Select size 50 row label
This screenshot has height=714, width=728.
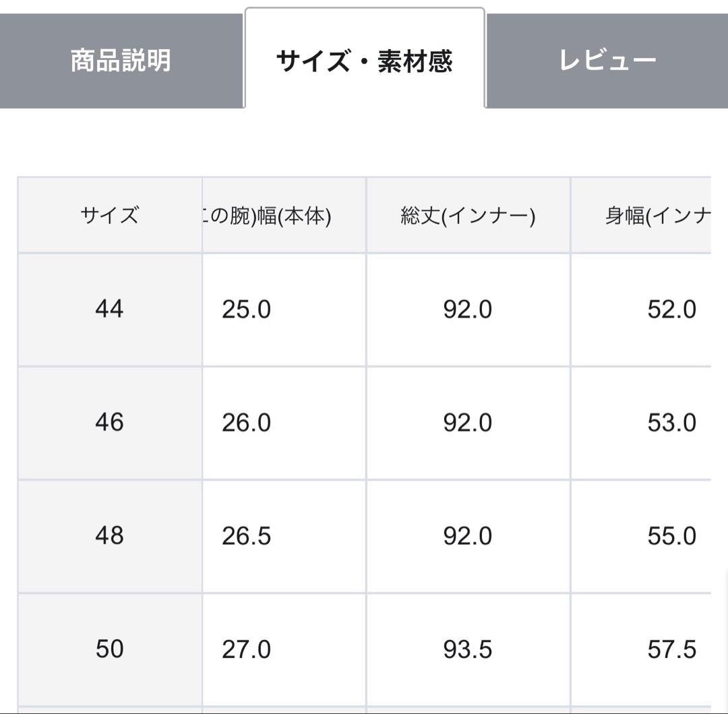(110, 650)
